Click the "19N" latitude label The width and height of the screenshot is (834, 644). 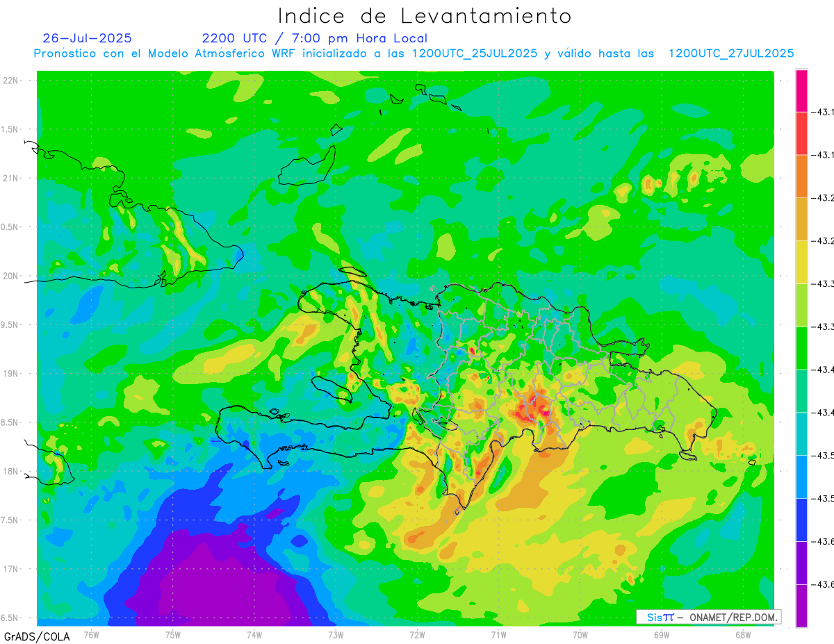coord(12,374)
